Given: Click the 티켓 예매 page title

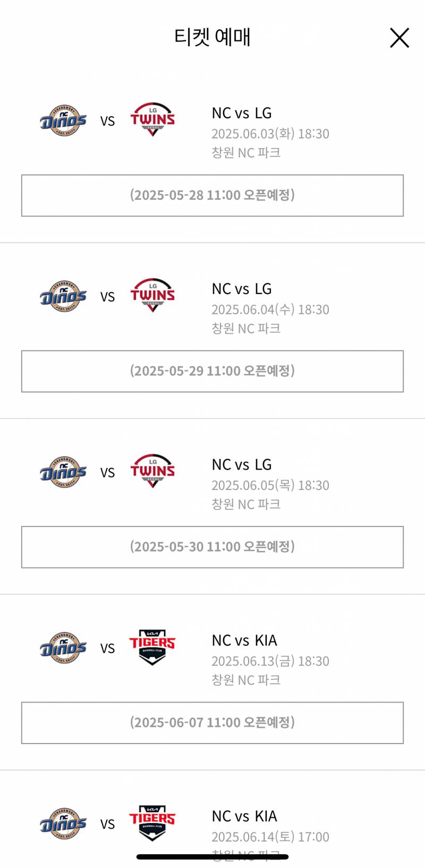Looking at the screenshot, I should (212, 37).
